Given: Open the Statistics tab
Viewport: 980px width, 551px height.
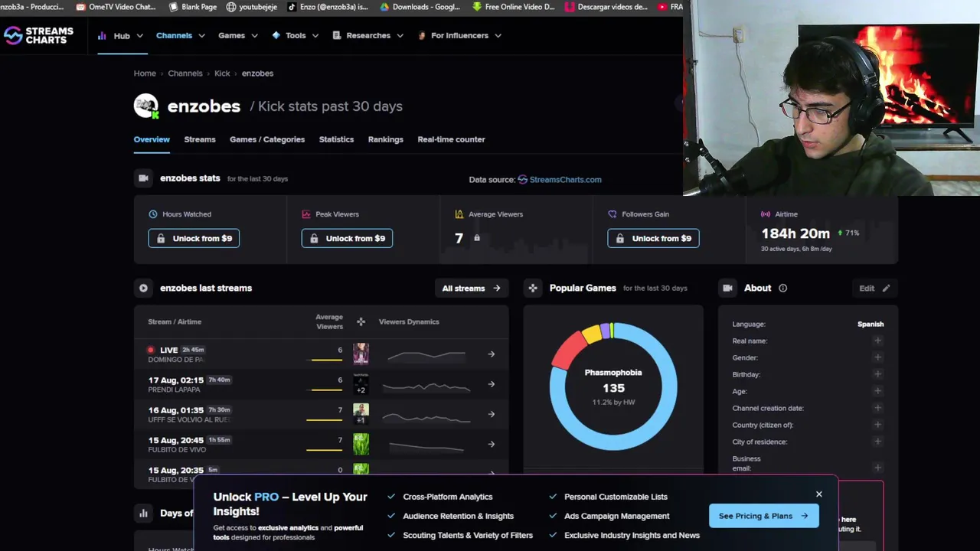Looking at the screenshot, I should 336,139.
